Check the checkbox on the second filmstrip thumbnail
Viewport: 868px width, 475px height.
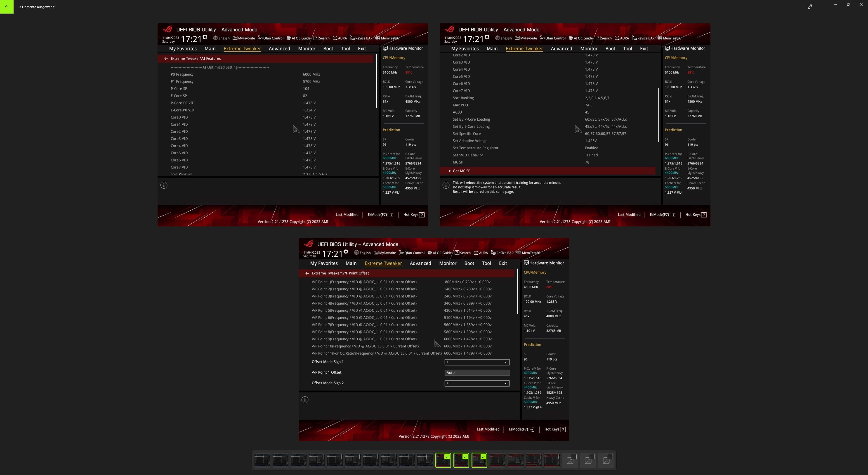coord(284,456)
